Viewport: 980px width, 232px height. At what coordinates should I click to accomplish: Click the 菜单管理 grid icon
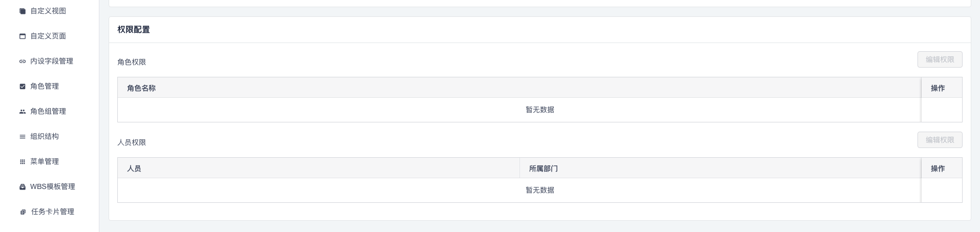click(23, 161)
